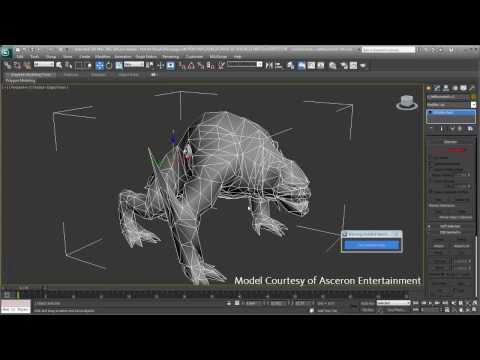
Task: Open the key filter Selected dropdown
Action: pos(393,303)
